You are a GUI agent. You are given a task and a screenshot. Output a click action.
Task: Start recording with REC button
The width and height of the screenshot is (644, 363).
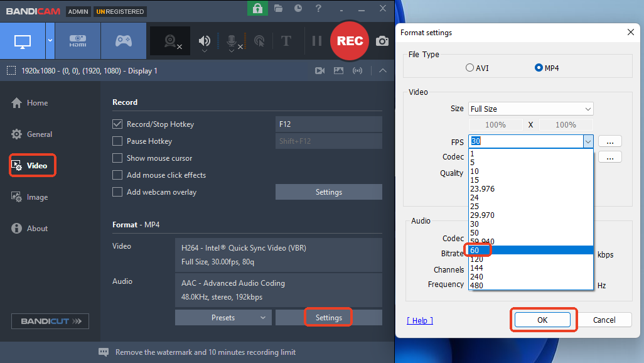coord(350,41)
